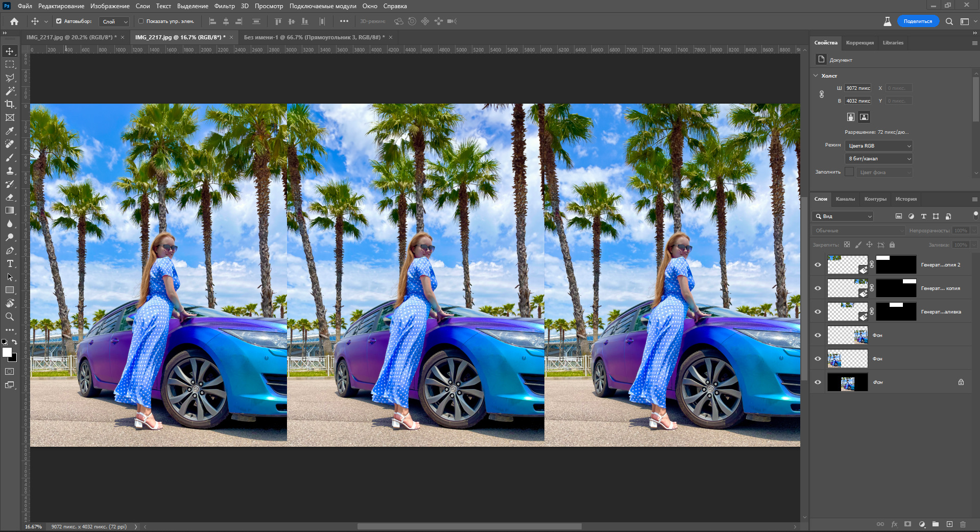Select the Magic Wand tool

(x=10, y=91)
